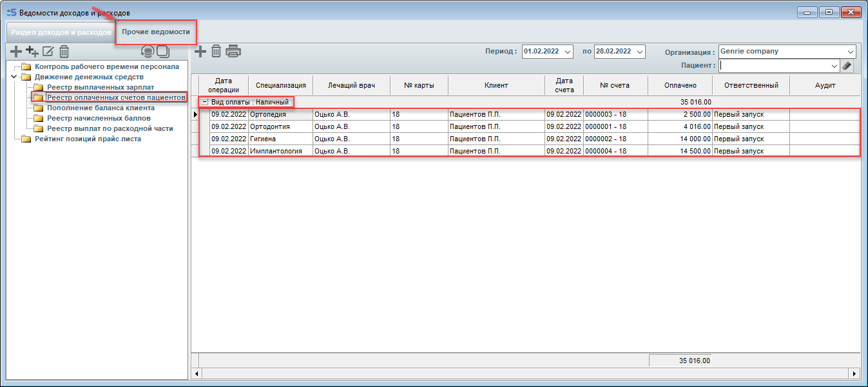Click the printer icon to print the register

click(233, 52)
